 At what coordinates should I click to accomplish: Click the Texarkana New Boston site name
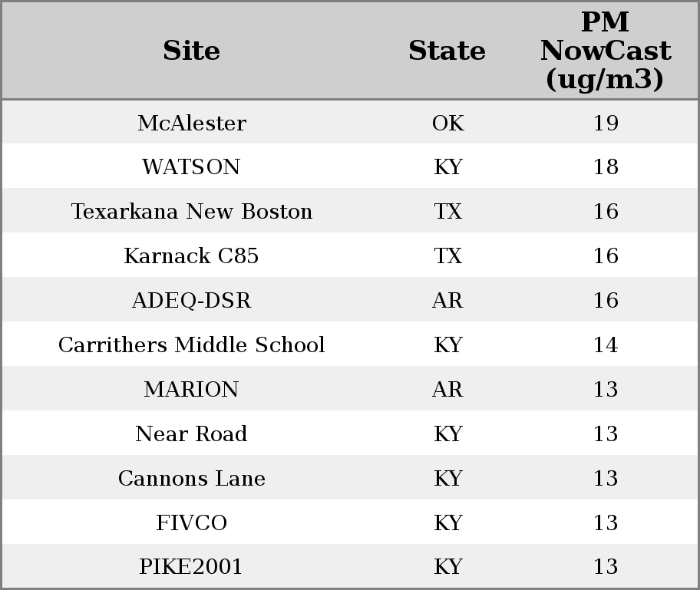tap(192, 211)
